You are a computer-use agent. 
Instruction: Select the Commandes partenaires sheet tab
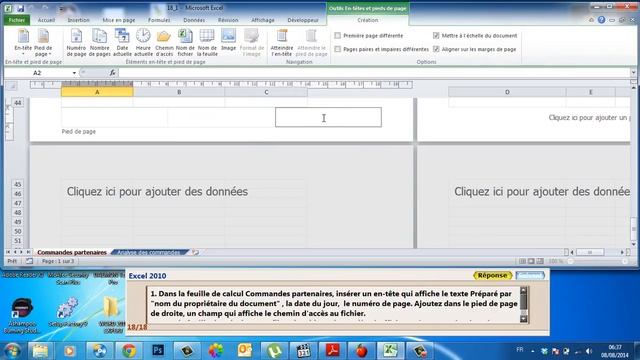click(72, 253)
